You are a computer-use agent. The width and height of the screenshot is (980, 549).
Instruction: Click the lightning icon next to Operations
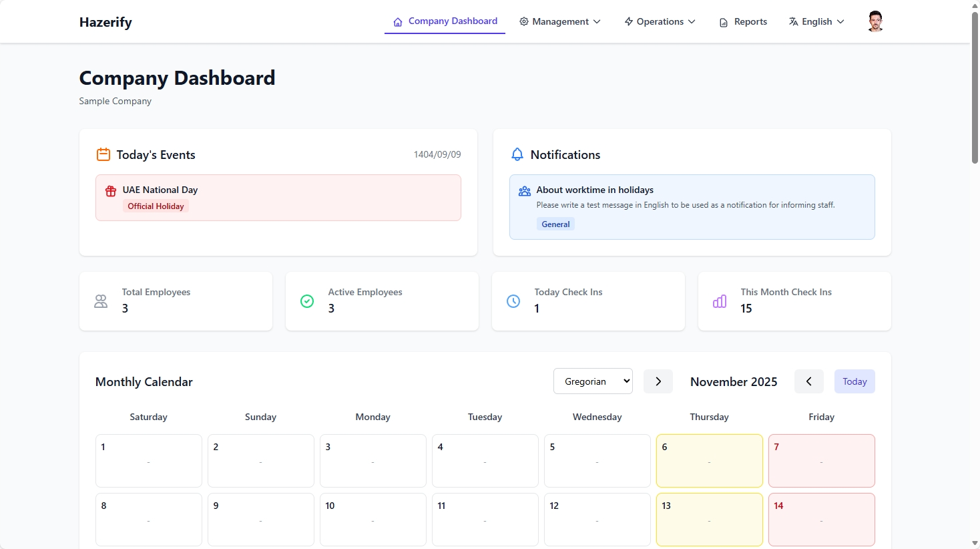click(628, 21)
